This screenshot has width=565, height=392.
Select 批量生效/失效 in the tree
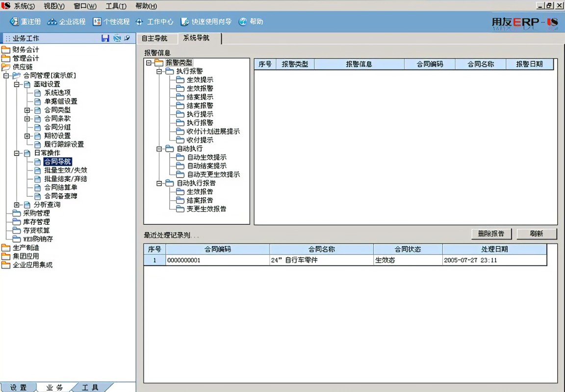[x=66, y=170]
